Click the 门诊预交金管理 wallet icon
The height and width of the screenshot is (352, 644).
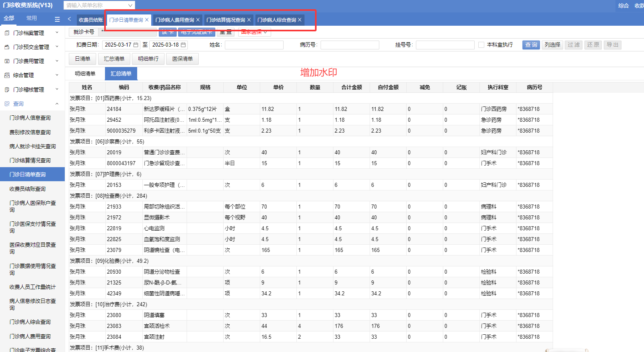7,47
